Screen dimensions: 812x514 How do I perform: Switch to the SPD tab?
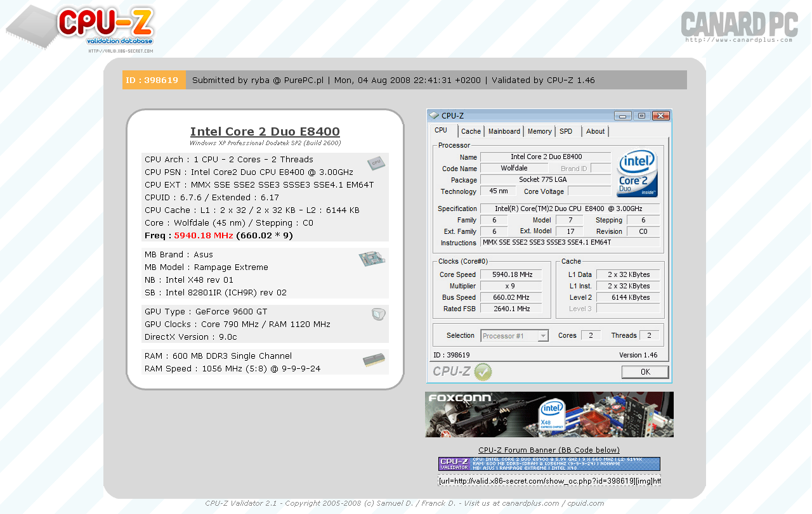(x=566, y=131)
